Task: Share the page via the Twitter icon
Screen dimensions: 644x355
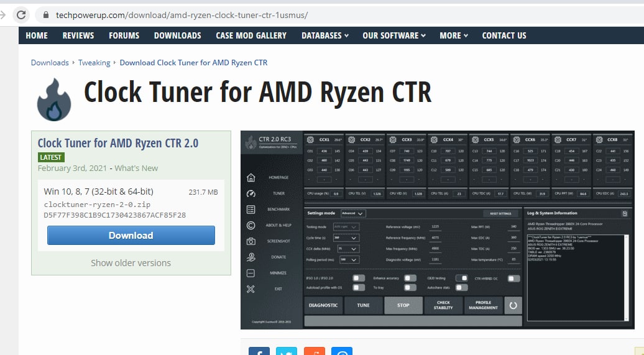Action: click(287, 351)
